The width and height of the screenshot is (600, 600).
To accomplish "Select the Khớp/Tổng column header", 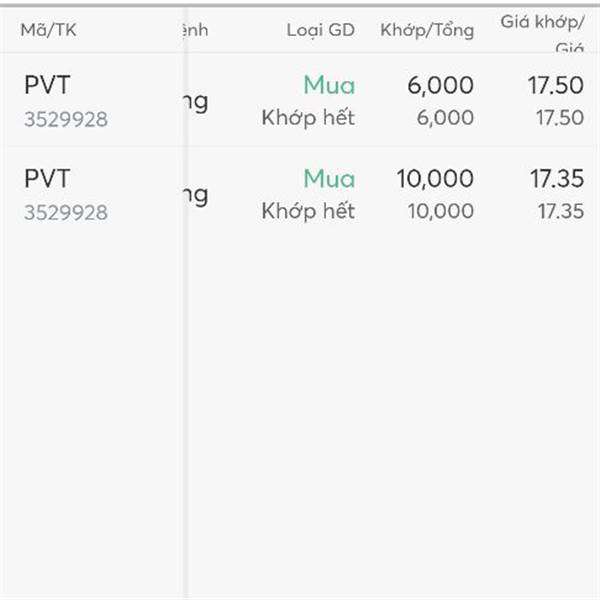I will click(x=427, y=30).
